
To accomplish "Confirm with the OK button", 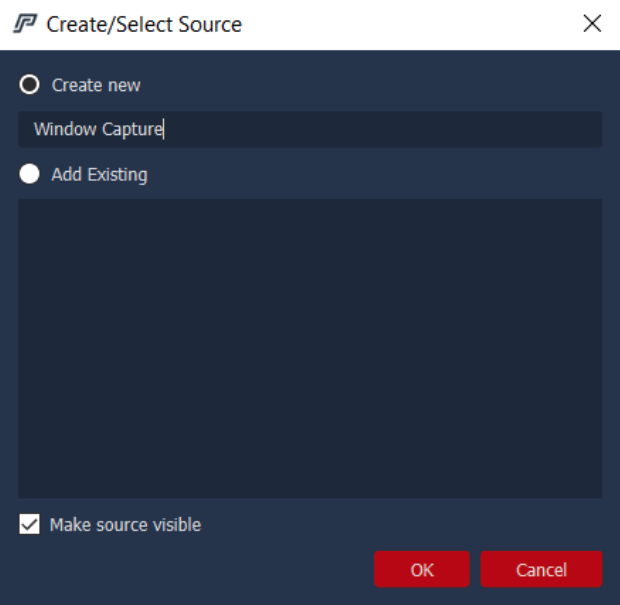I will pos(422,569).
